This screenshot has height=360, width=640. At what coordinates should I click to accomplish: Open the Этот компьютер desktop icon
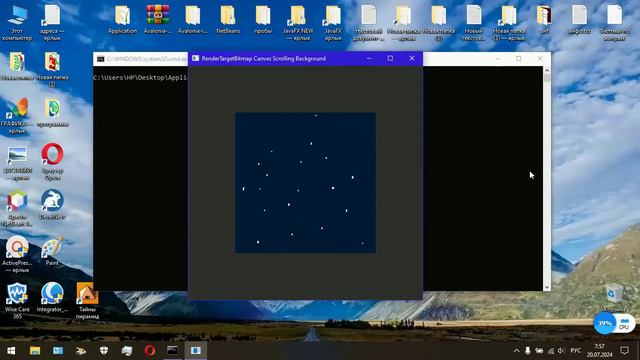[17, 23]
